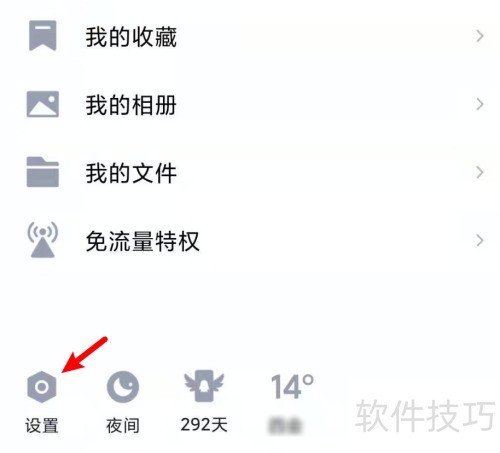Viewport: 500px width, 453px height.
Task: Expand 我的文件 using its right chevron
Action: pos(479,172)
